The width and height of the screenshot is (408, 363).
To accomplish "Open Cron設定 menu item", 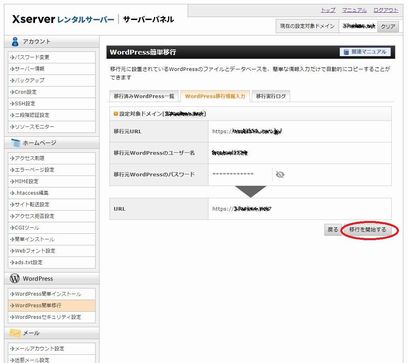I will (x=52, y=92).
